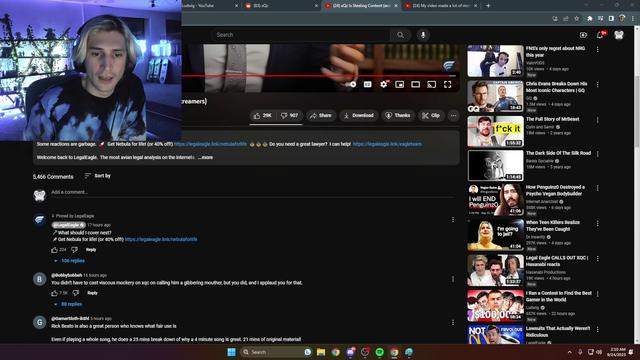Open options for FNS's only regret video

point(598,49)
